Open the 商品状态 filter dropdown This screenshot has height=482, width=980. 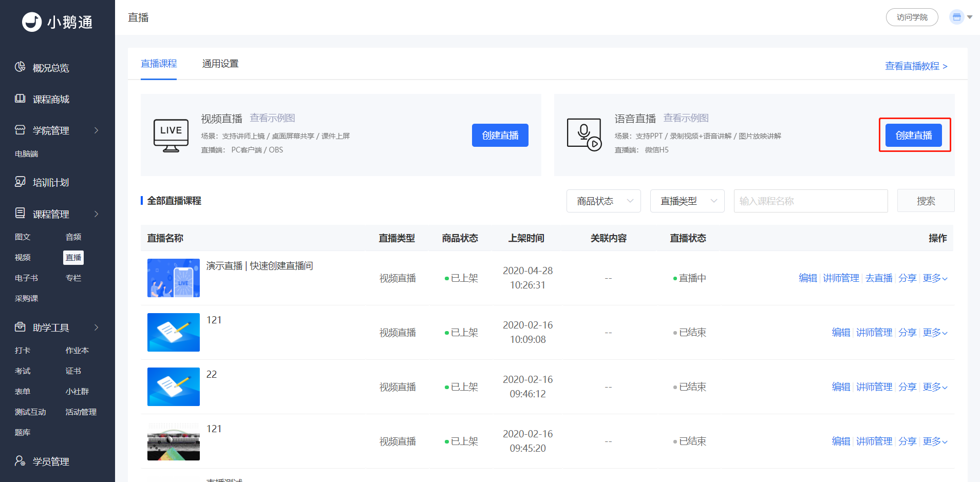[604, 201]
